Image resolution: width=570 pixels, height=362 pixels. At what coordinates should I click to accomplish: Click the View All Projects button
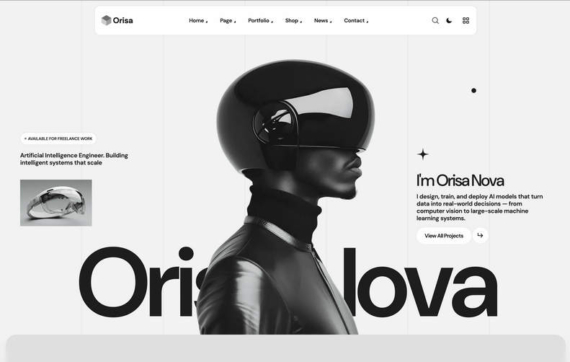coord(444,236)
